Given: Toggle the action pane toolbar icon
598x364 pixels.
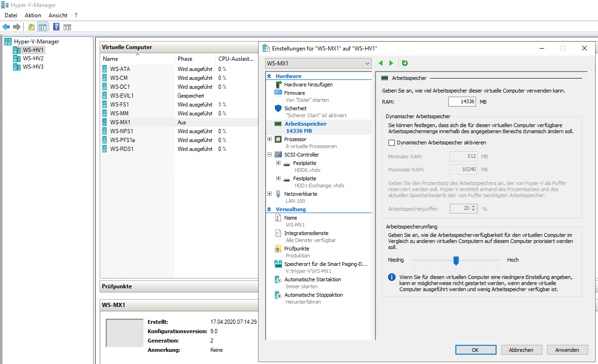Looking at the screenshot, I should point(67,27).
